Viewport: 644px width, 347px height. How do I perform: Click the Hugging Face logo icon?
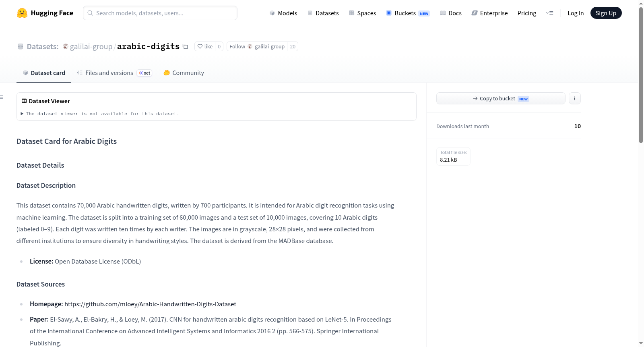click(x=22, y=13)
